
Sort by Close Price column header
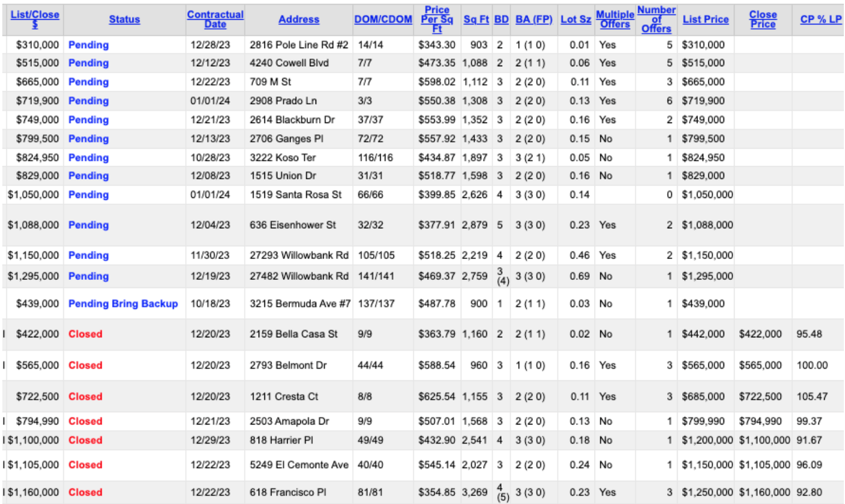pyautogui.click(x=763, y=19)
